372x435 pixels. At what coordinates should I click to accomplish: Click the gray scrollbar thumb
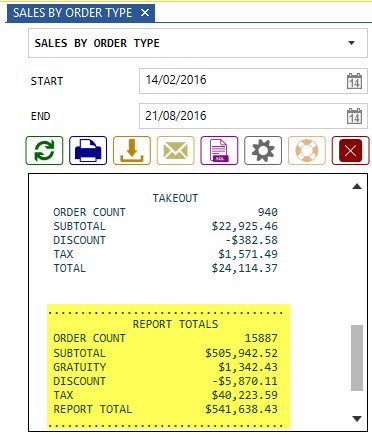357,358
